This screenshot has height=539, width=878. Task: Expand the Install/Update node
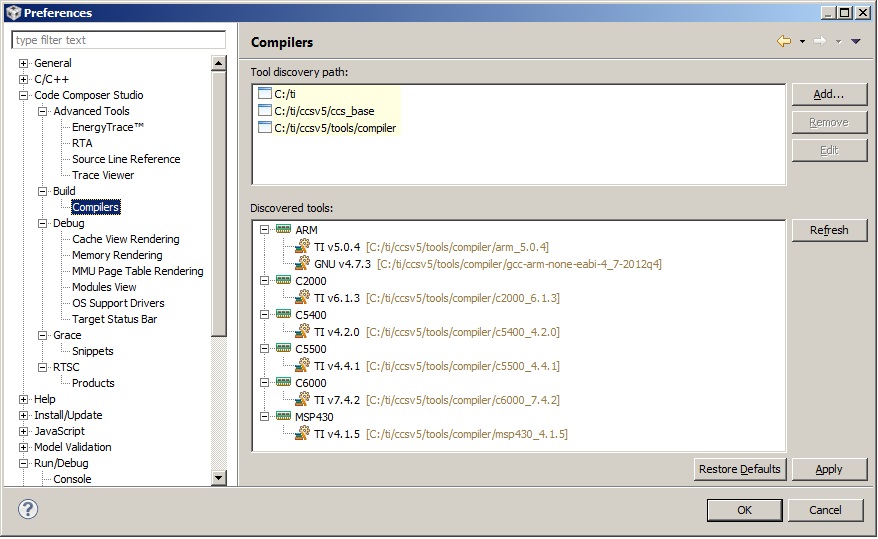pos(24,415)
